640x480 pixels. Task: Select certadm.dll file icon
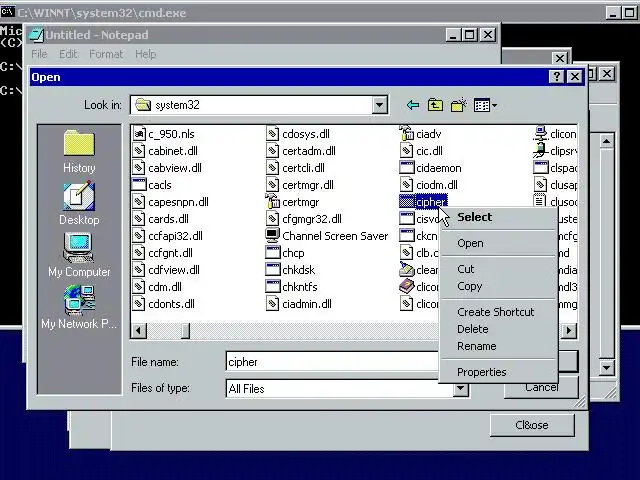[x=272, y=151]
